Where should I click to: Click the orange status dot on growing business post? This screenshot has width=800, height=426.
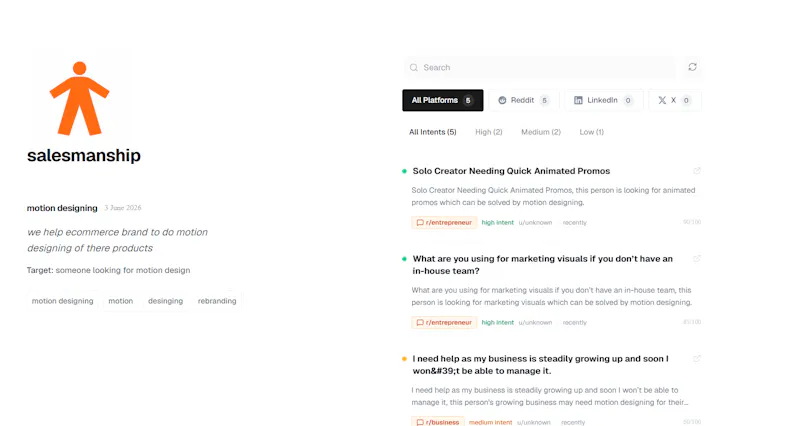tap(405, 359)
